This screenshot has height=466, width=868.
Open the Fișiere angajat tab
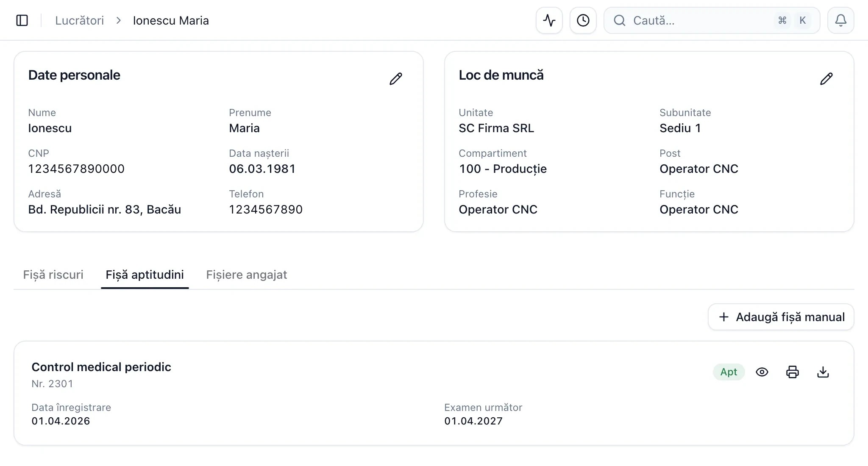247,275
